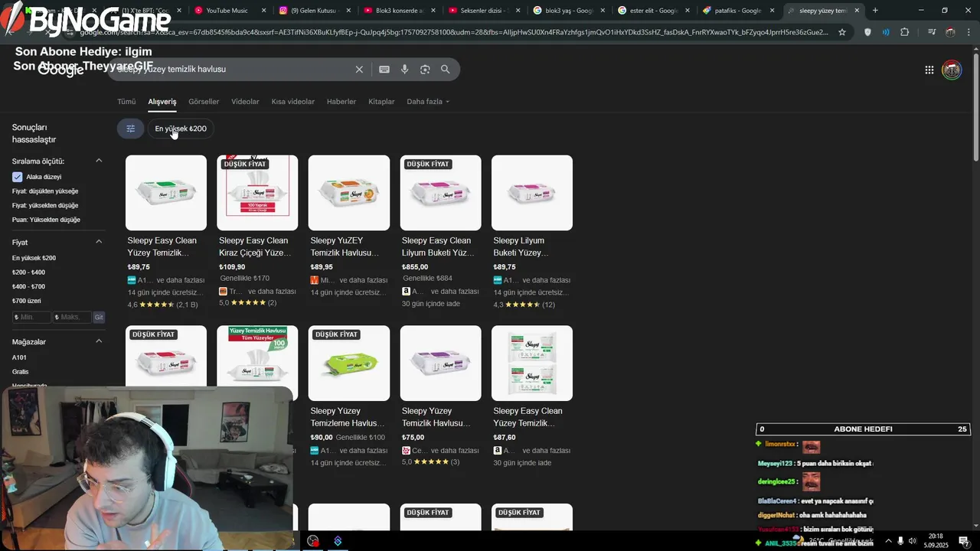The width and height of the screenshot is (980, 551).
Task: Open the Videolar tab
Action: [245, 102]
